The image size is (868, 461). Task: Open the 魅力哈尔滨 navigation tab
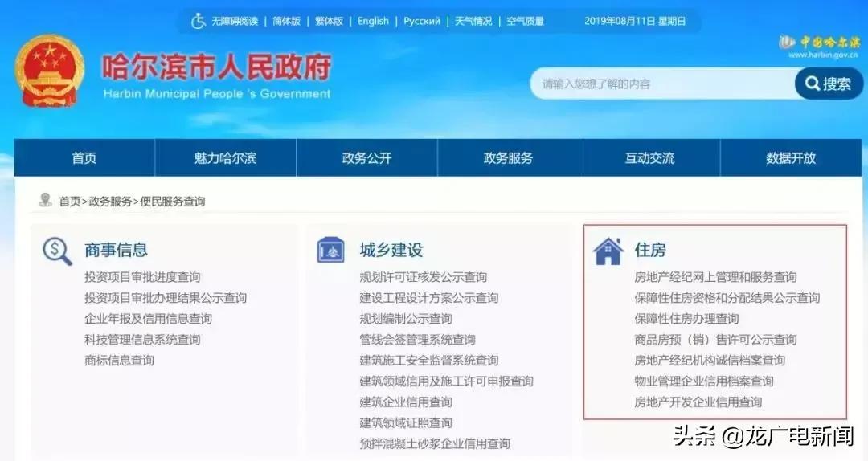[225, 157]
